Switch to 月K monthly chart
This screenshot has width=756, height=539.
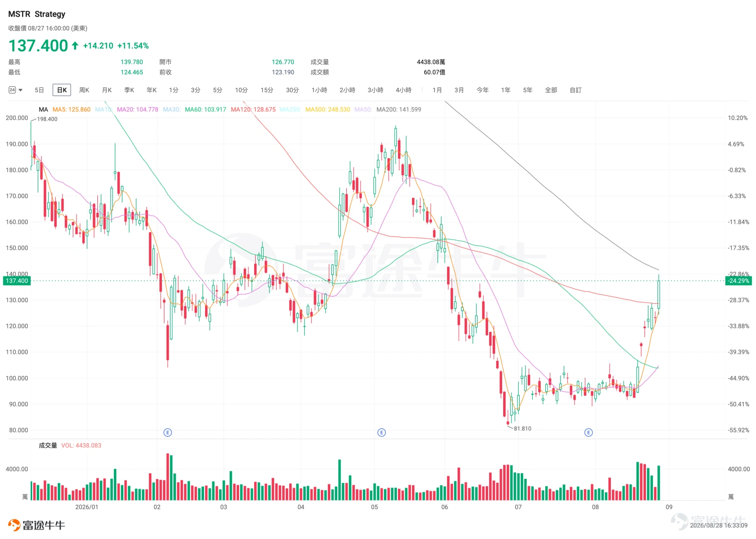pyautogui.click(x=107, y=90)
